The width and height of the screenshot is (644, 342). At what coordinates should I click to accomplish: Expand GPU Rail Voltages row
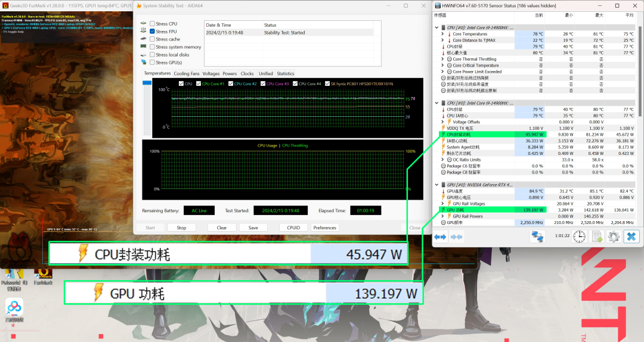[x=442, y=204]
